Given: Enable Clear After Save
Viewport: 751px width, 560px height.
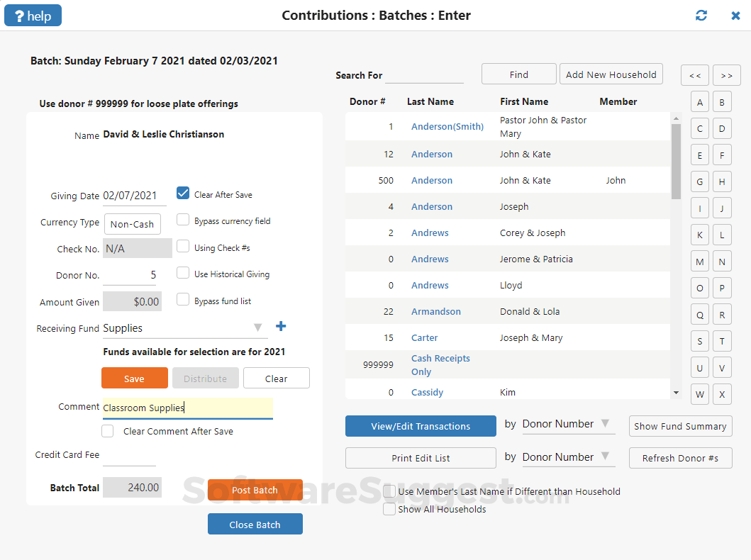Looking at the screenshot, I should click(x=183, y=192).
